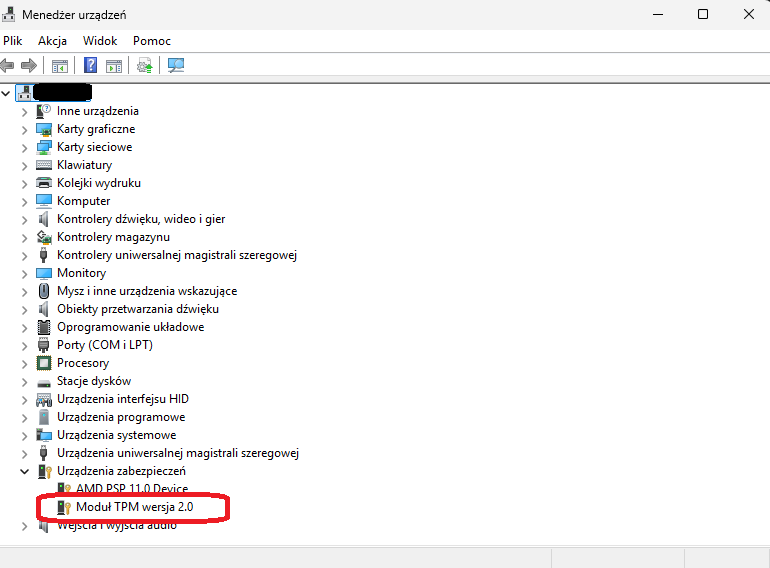This screenshot has height=568, width=770.
Task: Click the update driver toolbar icon
Action: click(x=145, y=66)
